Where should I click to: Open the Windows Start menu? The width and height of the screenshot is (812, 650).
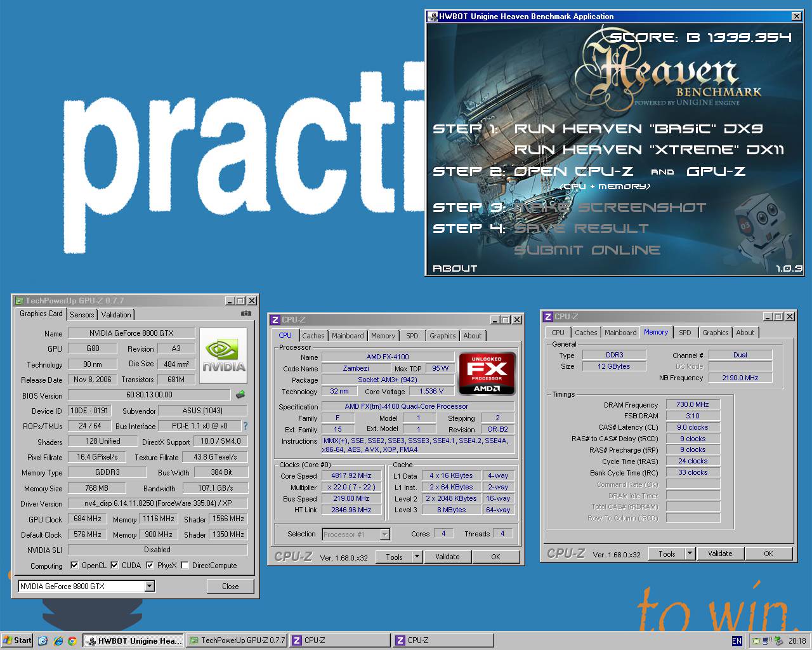pyautogui.click(x=17, y=640)
